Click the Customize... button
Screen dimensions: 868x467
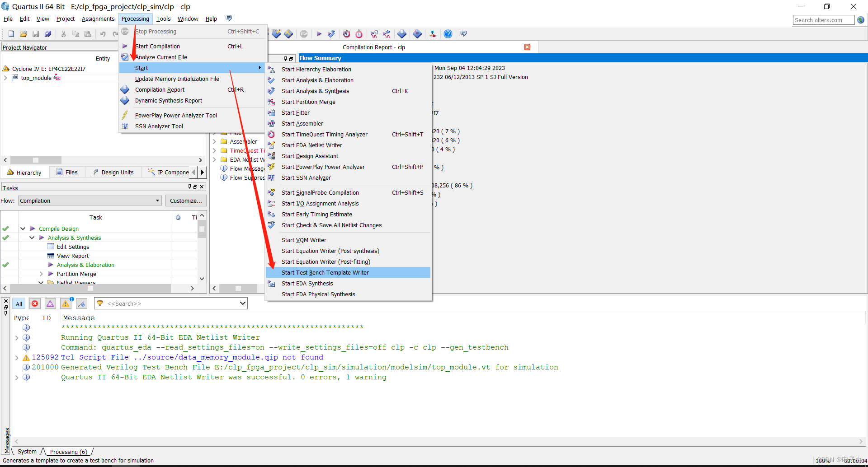click(x=186, y=201)
